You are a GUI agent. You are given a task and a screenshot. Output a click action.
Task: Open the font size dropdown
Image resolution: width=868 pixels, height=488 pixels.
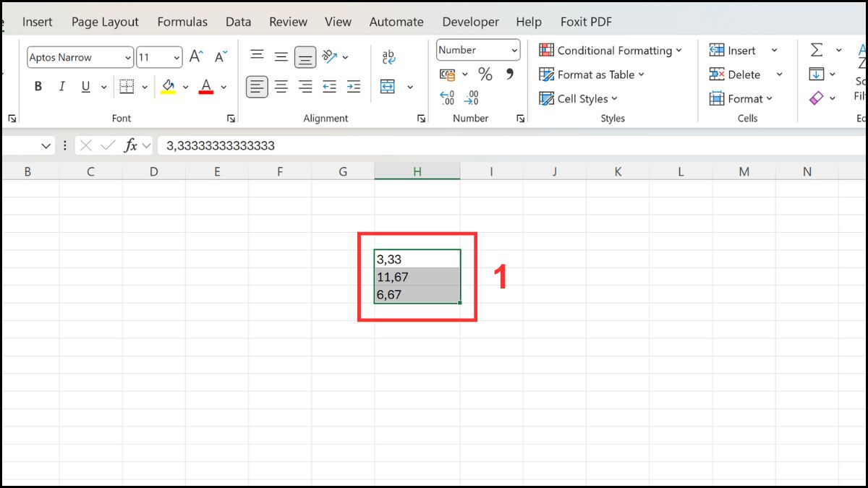(x=176, y=57)
